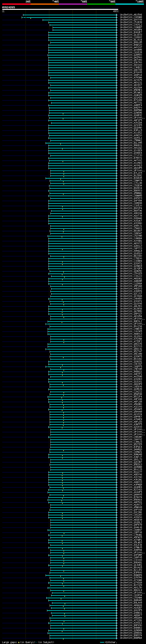Open hit UniRef100_C5JB39
Viewport: 146px width, 644px height.
click(131, 22)
